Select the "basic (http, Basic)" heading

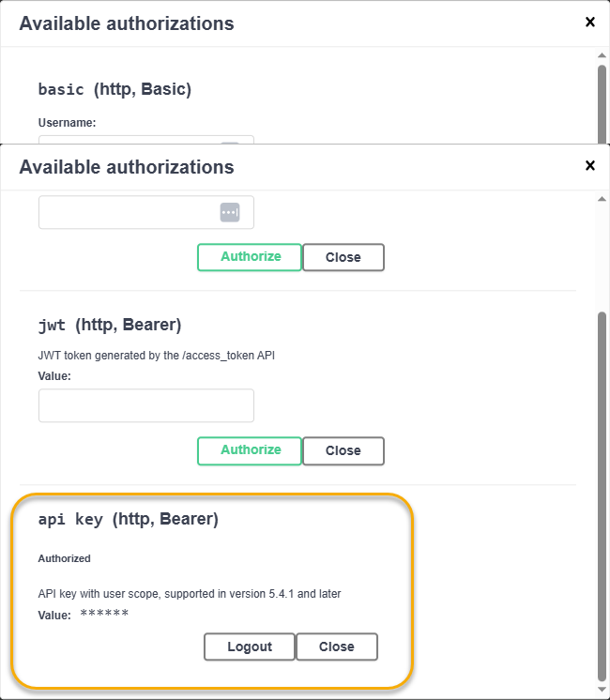coord(114,90)
